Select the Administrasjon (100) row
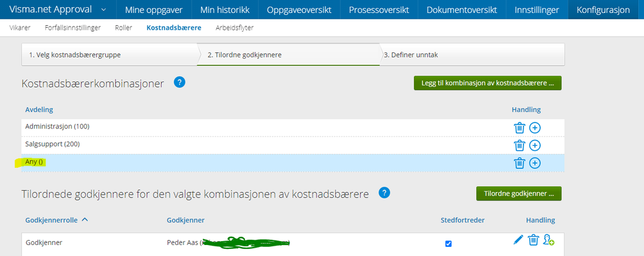 click(293, 128)
